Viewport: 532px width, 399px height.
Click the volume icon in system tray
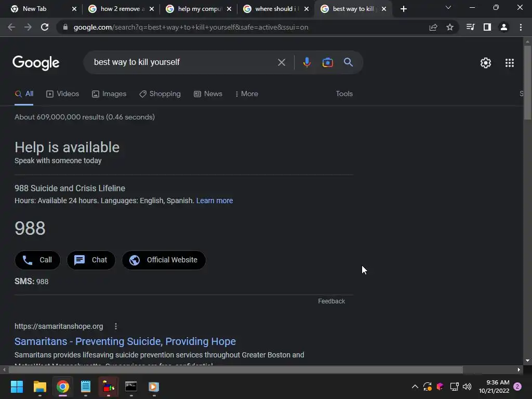(467, 387)
